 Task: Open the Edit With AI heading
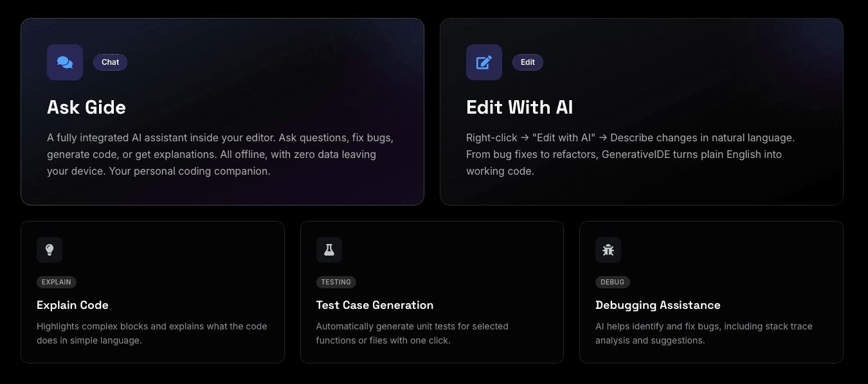[x=520, y=107]
